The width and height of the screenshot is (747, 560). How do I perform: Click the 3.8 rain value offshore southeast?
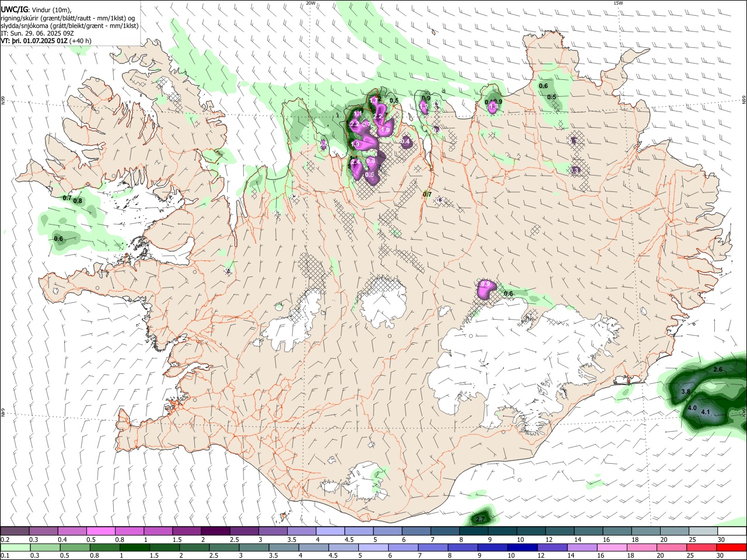pos(686,391)
